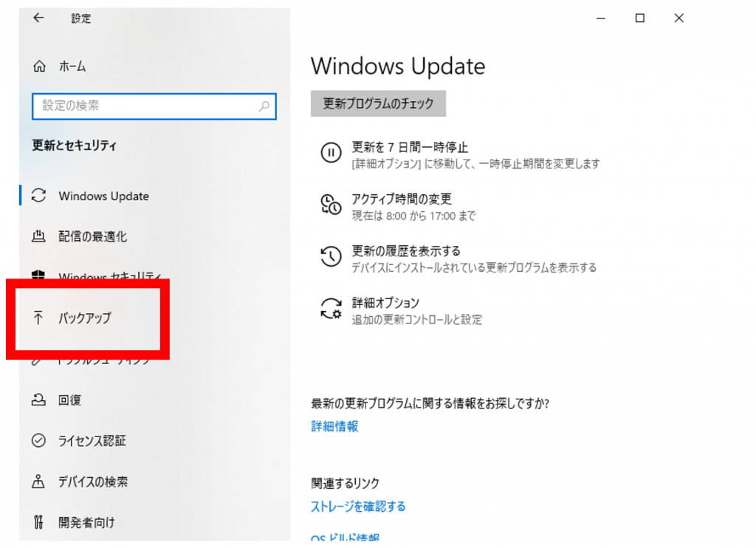This screenshot has width=756, height=548.
Task: Click the Home icon next to ホーム
Action: click(x=39, y=66)
